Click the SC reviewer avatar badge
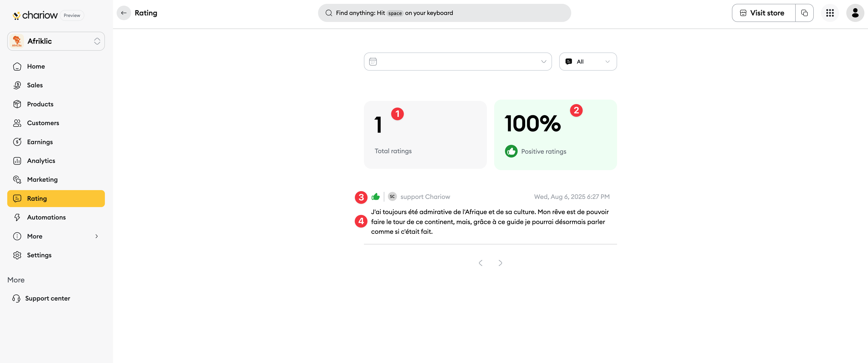Viewport: 868px width, 363px height. 392,197
